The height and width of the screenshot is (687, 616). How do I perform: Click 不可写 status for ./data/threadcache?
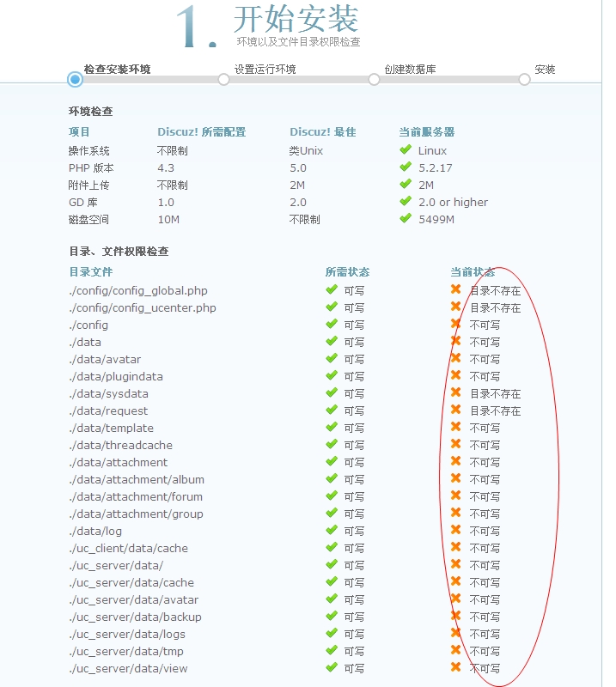[x=485, y=445]
